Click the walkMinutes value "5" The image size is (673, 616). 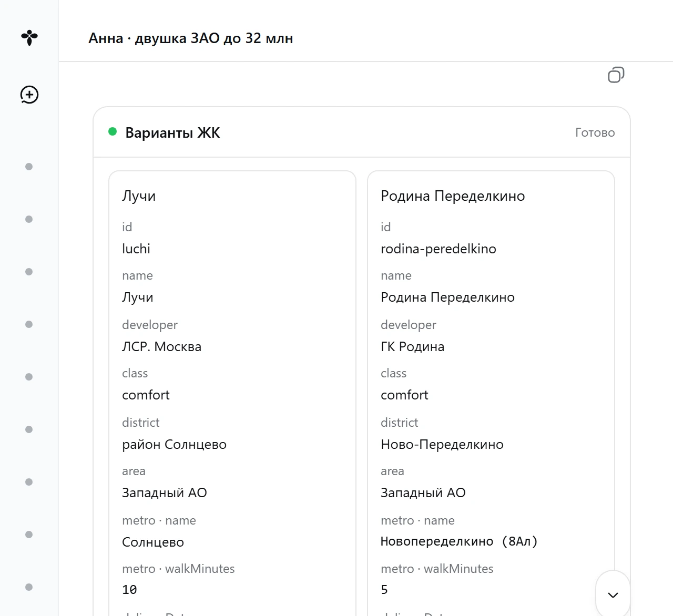(384, 590)
